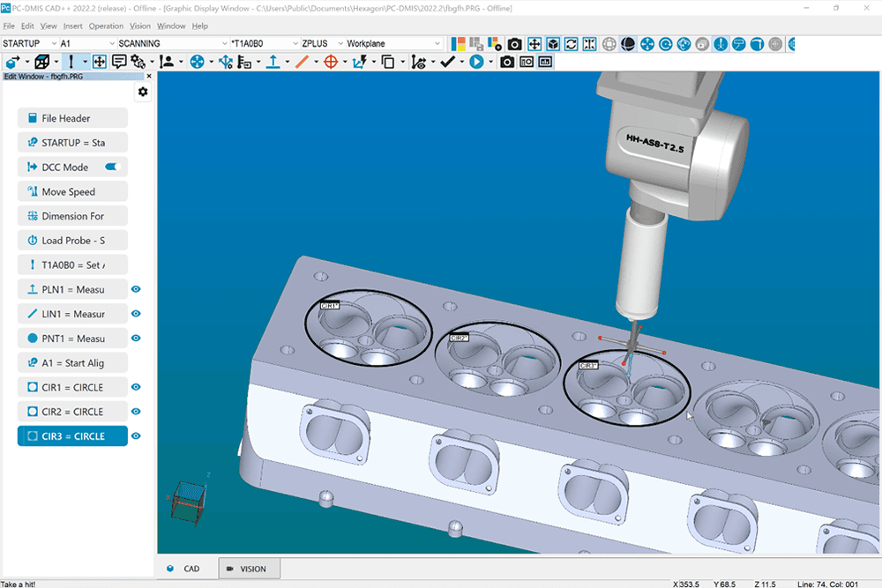882x588 pixels.
Task: Hide the CIR1 feature using its eye toggle
Action: (x=137, y=387)
